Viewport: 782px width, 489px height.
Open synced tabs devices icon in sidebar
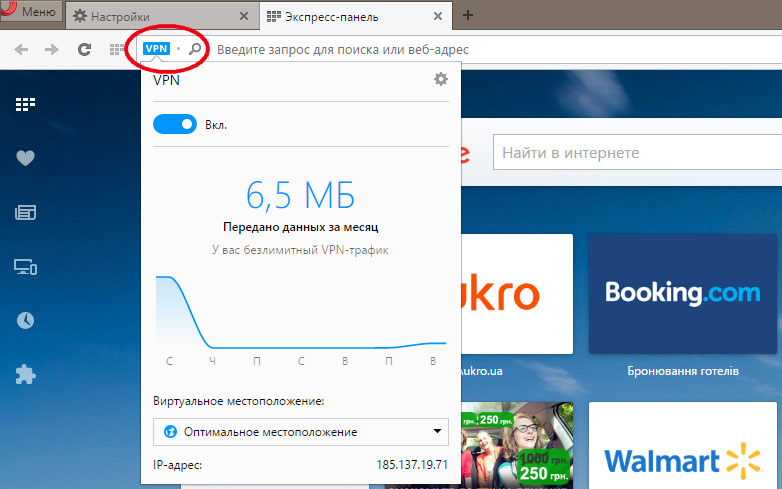pyautogui.click(x=25, y=267)
